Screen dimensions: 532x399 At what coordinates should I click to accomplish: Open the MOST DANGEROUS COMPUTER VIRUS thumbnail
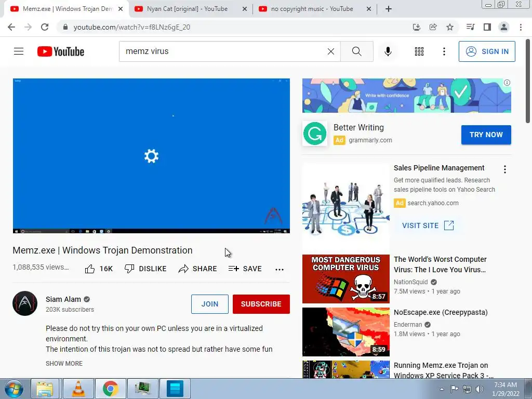pos(345,279)
